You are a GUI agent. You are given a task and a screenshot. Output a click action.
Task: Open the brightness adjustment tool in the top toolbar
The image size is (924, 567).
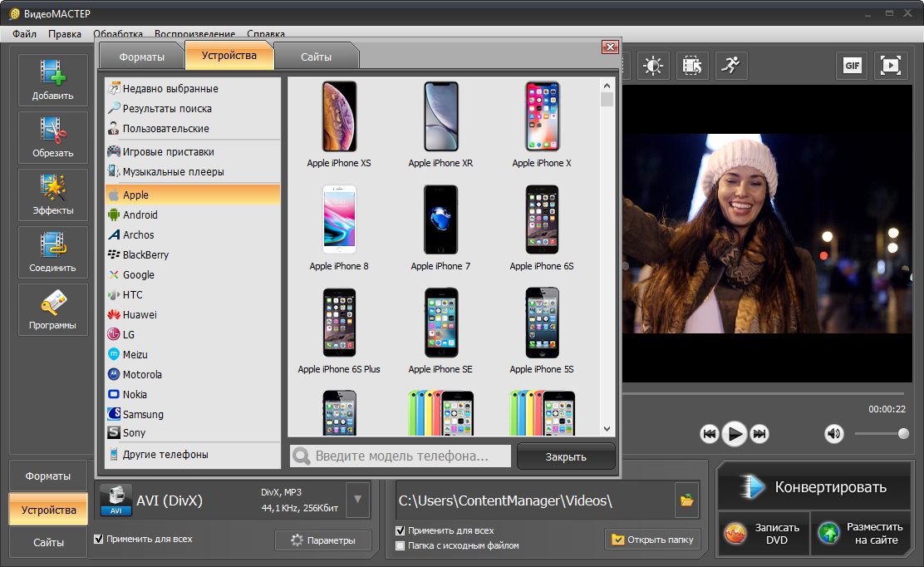coord(653,66)
